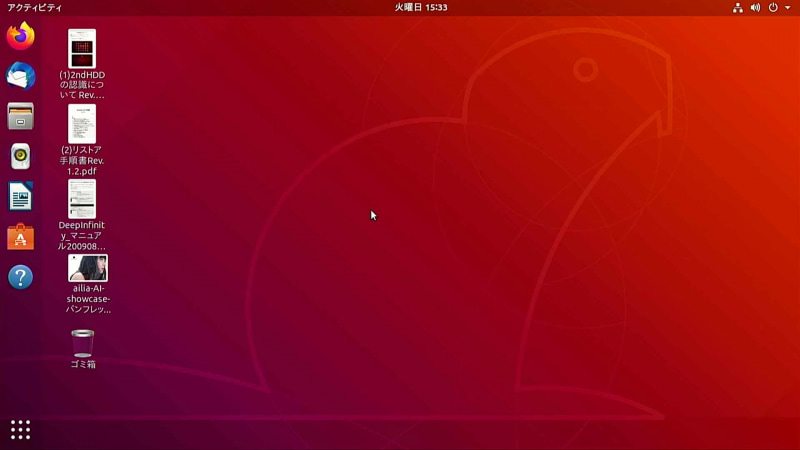Open the アクティビティ overview
The width and height of the screenshot is (800, 450).
[35, 8]
